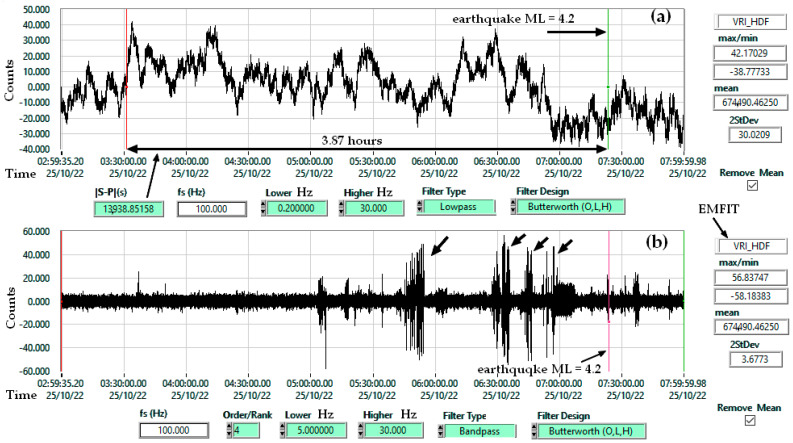Viewport: 793px width, 443px height.
Task: Click the Order/Rank stepper beside value 4
Action: (x=229, y=430)
